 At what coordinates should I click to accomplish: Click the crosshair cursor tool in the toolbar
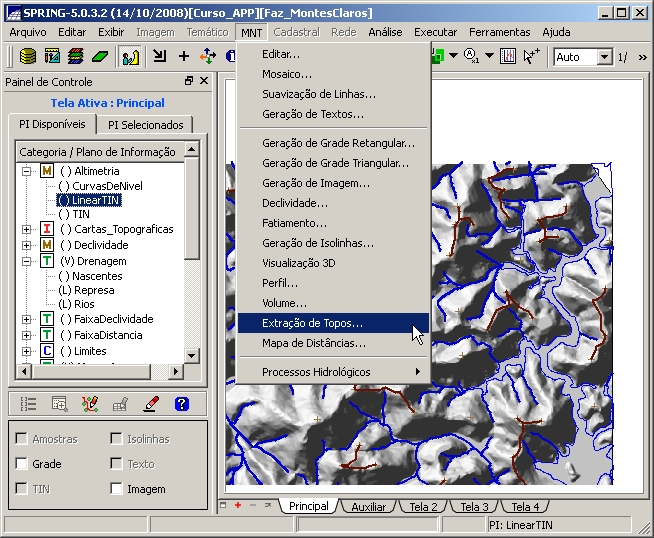(184, 57)
